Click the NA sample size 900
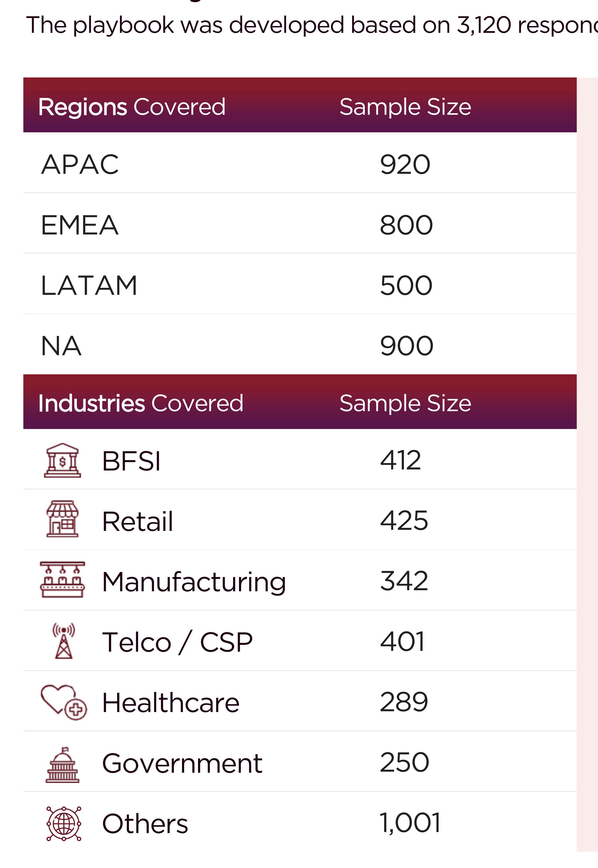598x868 pixels. 407,346
